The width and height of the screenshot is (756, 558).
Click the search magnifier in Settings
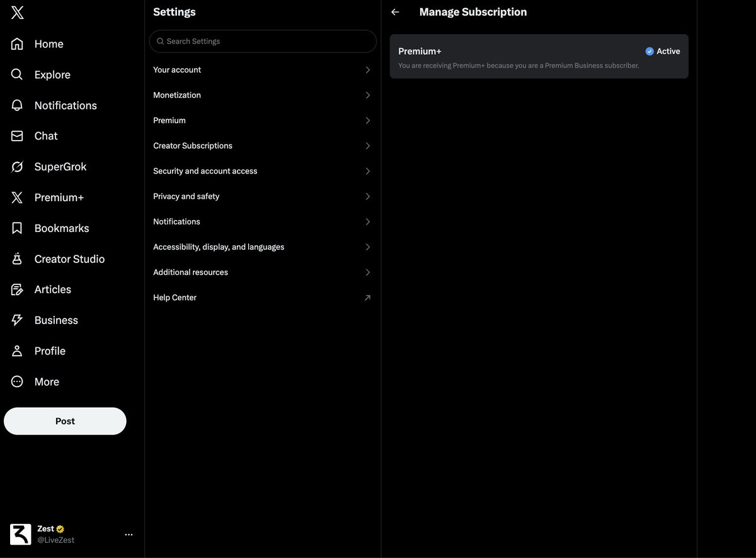[x=160, y=41]
